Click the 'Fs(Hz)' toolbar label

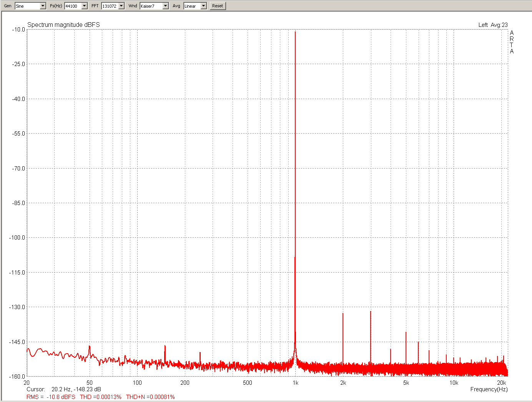(x=56, y=6)
